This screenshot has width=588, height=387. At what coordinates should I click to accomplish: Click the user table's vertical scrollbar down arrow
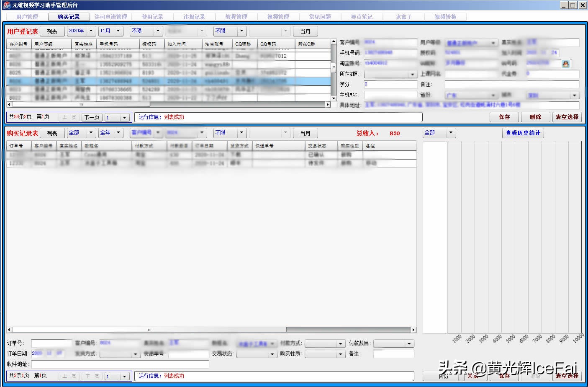point(334,98)
